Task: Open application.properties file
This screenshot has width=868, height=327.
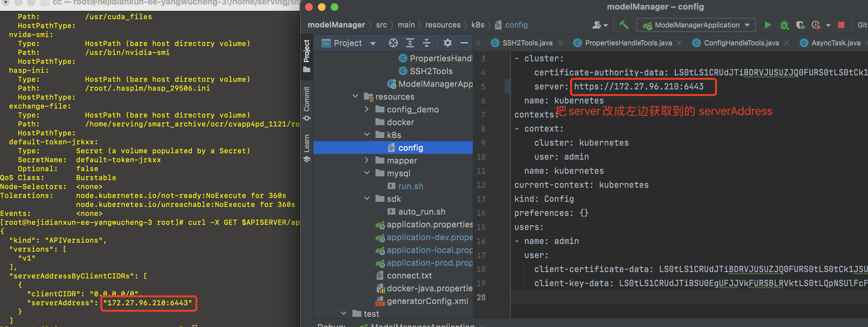Action: [424, 224]
